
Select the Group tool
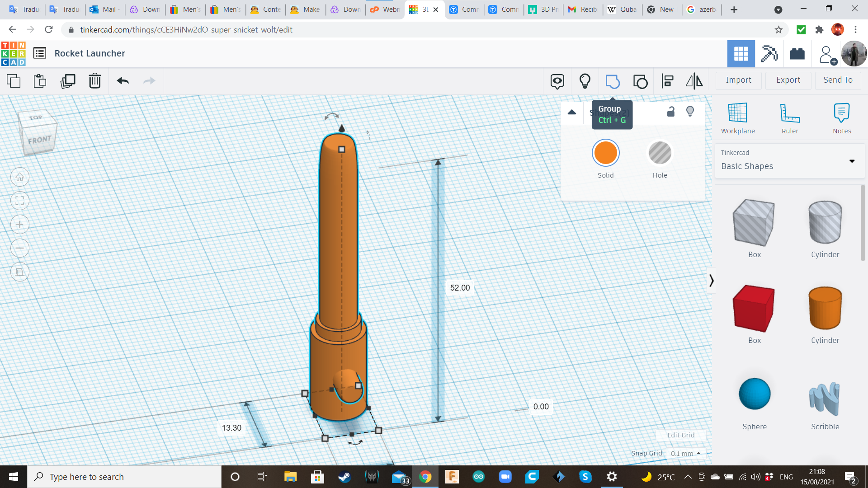point(613,81)
